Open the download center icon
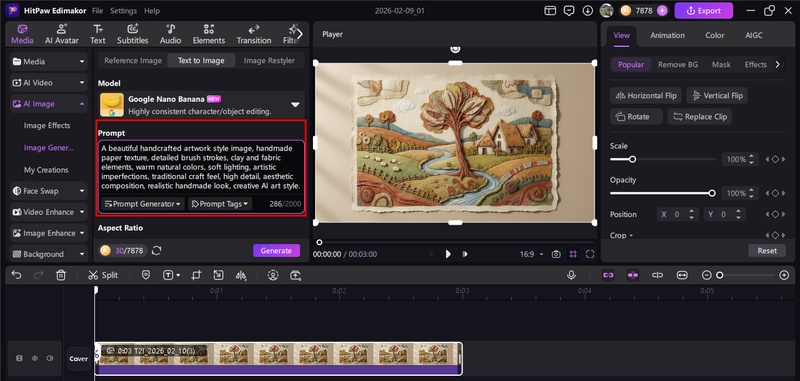The height and width of the screenshot is (381, 800). 588,11
